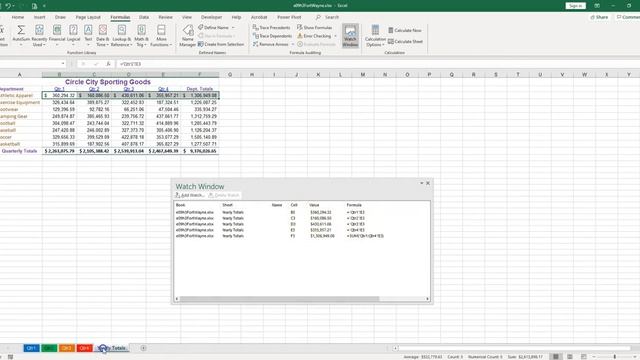Open Recently Used functions
Viewport: 640px width, 360px height.
click(x=39, y=35)
